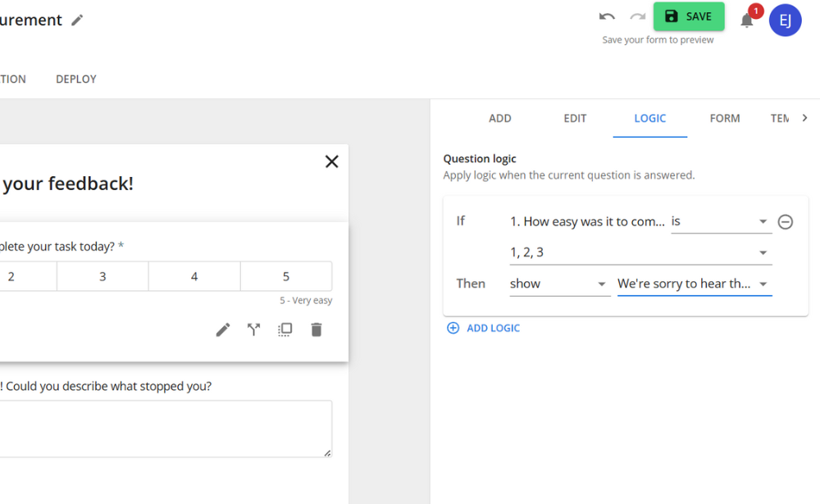
Task: Duplicate the question using the copy icon
Action: click(x=285, y=329)
